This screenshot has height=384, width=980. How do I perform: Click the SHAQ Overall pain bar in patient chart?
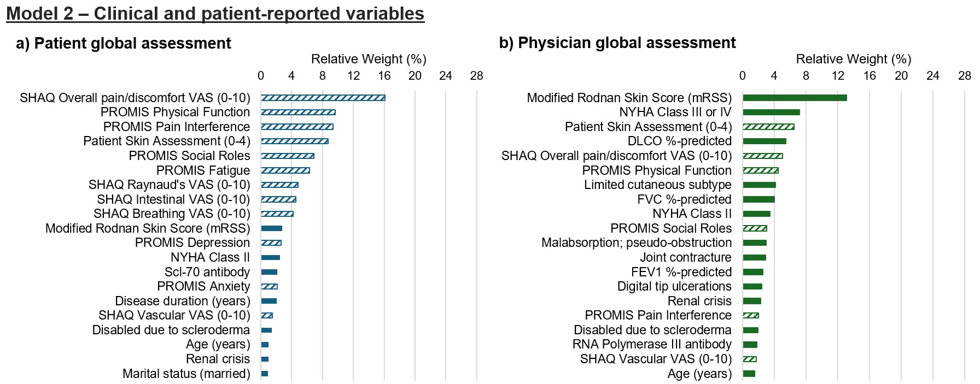click(323, 98)
